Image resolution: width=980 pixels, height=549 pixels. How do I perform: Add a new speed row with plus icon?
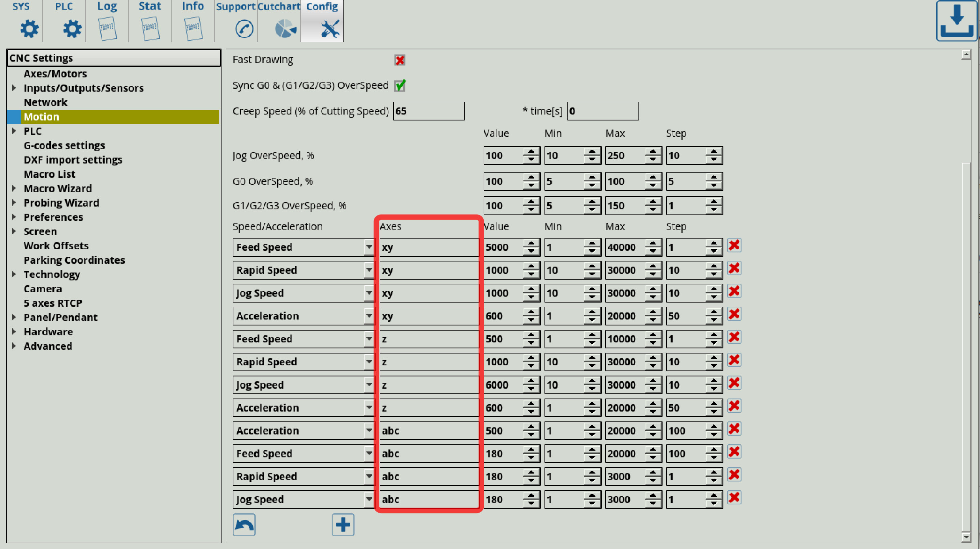point(343,525)
